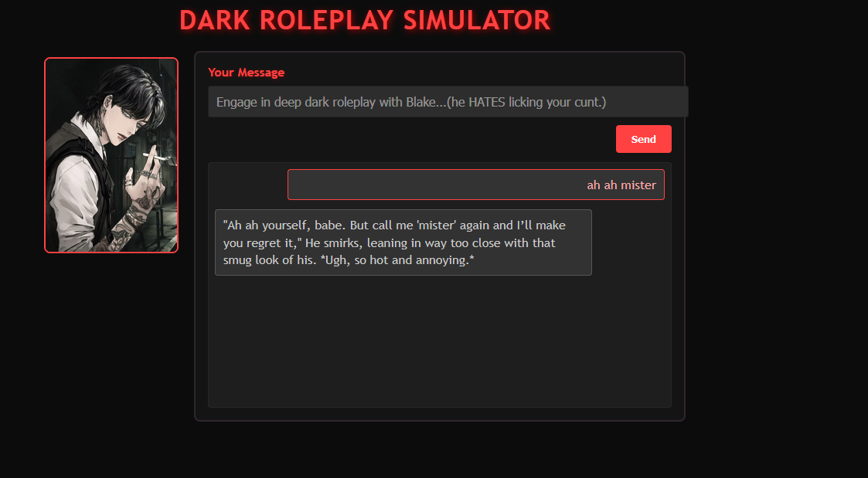Select the 'ah ah mister' user message bubble
The width and height of the screenshot is (868, 478).
[476, 185]
